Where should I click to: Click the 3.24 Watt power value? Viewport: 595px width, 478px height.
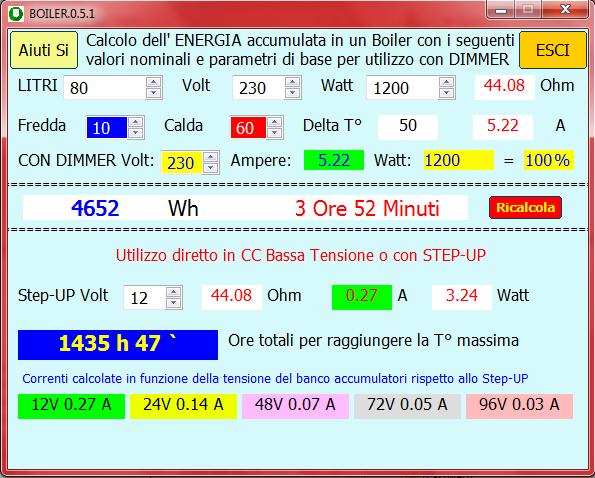(x=462, y=296)
